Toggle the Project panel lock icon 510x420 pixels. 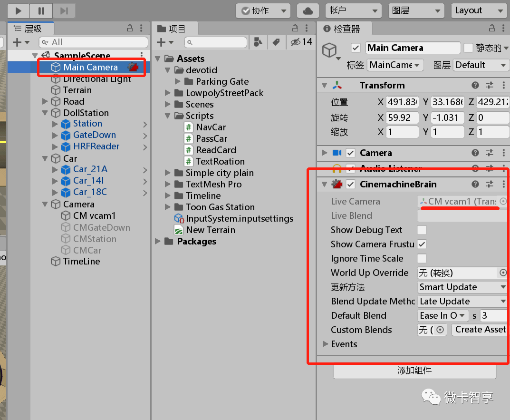pyautogui.click(x=295, y=28)
